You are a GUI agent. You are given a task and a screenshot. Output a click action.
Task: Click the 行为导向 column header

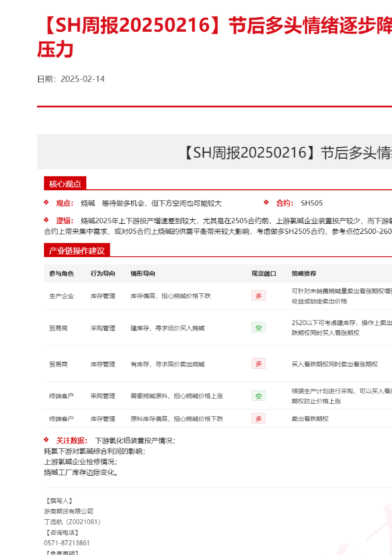coord(103,274)
